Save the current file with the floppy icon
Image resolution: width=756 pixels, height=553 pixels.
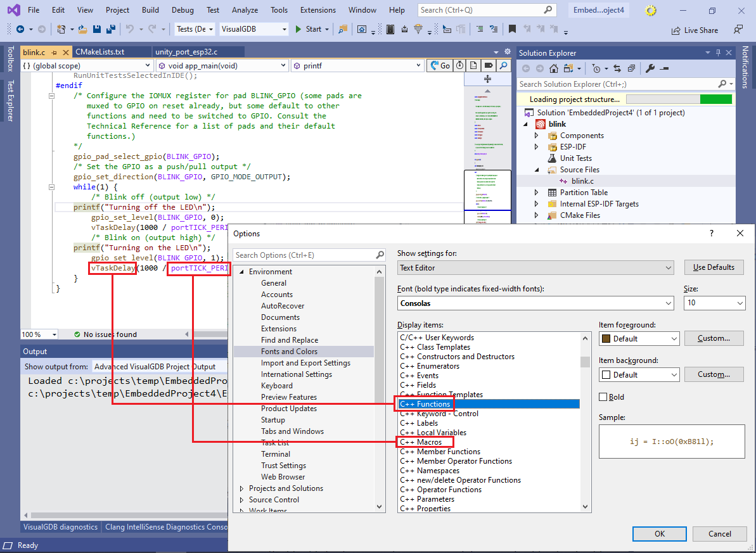[96, 29]
